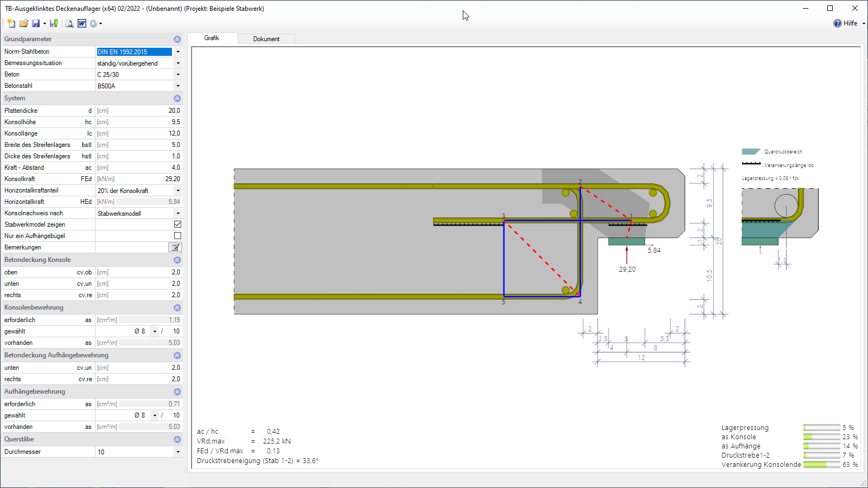
Task: Uncheck Stabwerkmodel zeigen checkbox
Action: pos(177,224)
